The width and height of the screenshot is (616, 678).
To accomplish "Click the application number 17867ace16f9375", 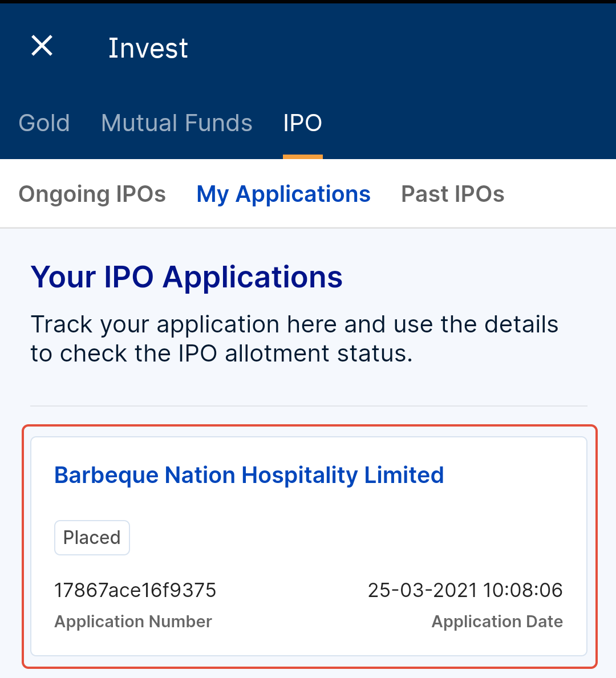I will click(x=135, y=590).
